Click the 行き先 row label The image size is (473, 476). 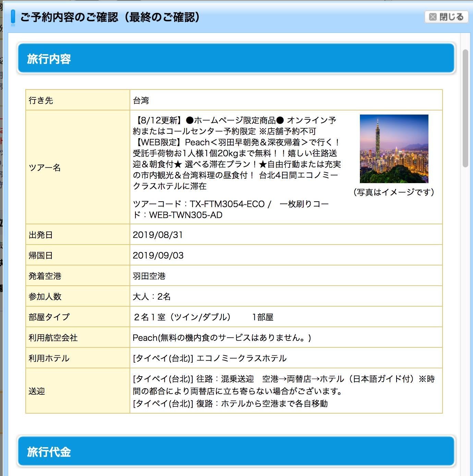coord(41,100)
